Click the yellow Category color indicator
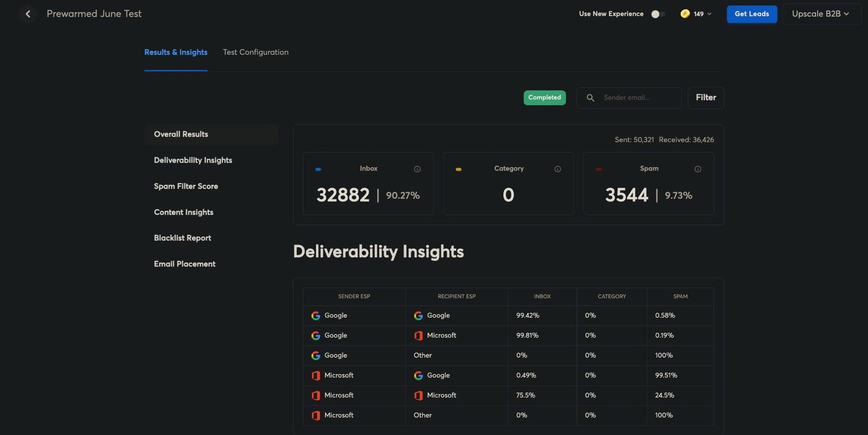The width and height of the screenshot is (868, 435). (x=458, y=169)
